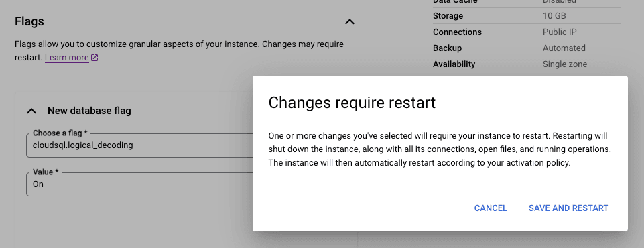The width and height of the screenshot is (644, 248).
Task: Click the Flags section heading
Action: coord(29,21)
